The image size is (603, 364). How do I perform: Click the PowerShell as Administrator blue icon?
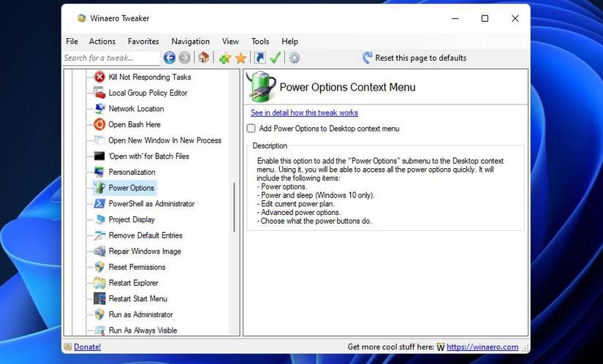click(x=99, y=203)
